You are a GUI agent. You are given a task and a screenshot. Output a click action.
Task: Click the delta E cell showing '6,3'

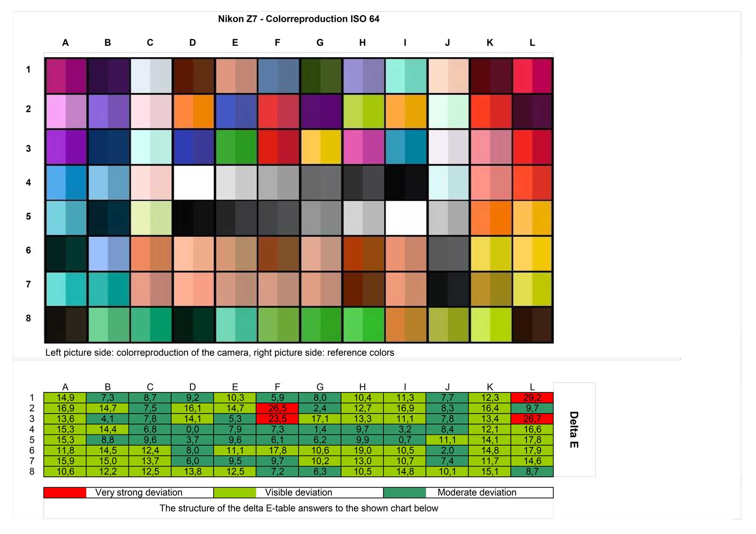tap(320, 471)
